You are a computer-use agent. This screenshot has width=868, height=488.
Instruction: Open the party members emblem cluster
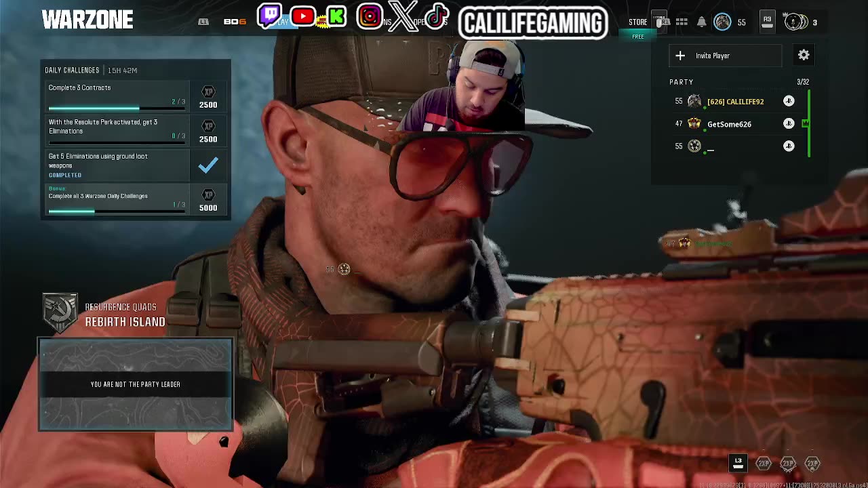point(795,22)
